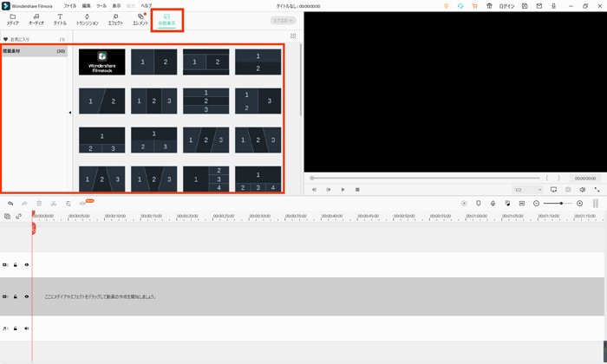607x364 pixels.
Task: Select the two-panel vertical split layout thumbnail
Action: pos(153,62)
